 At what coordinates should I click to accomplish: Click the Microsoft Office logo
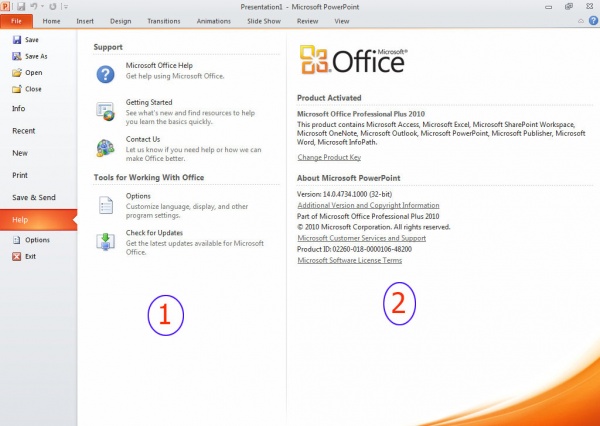353,60
